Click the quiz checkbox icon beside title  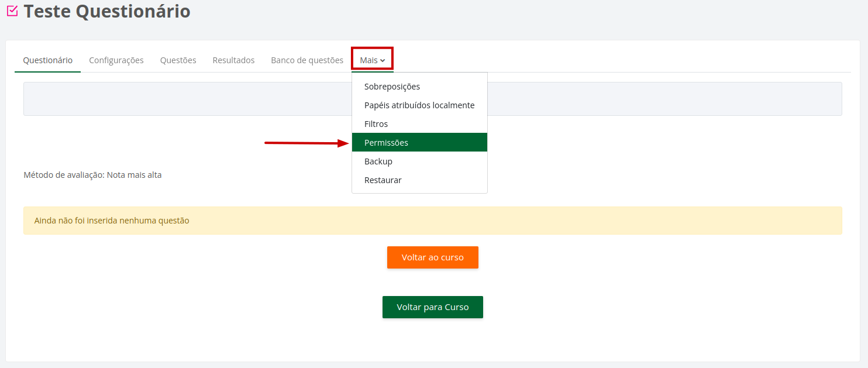point(12,11)
